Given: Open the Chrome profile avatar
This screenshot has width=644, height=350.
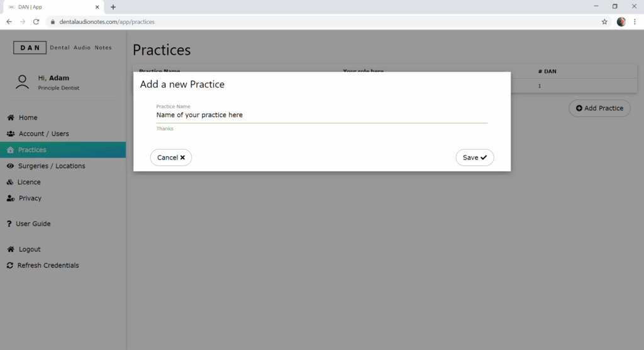Looking at the screenshot, I should point(621,21).
